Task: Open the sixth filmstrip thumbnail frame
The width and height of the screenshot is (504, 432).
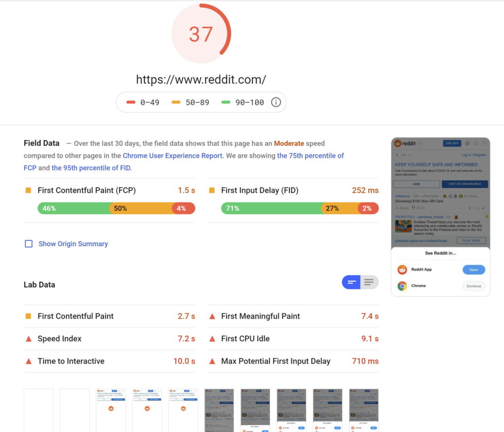Action: pos(219,410)
